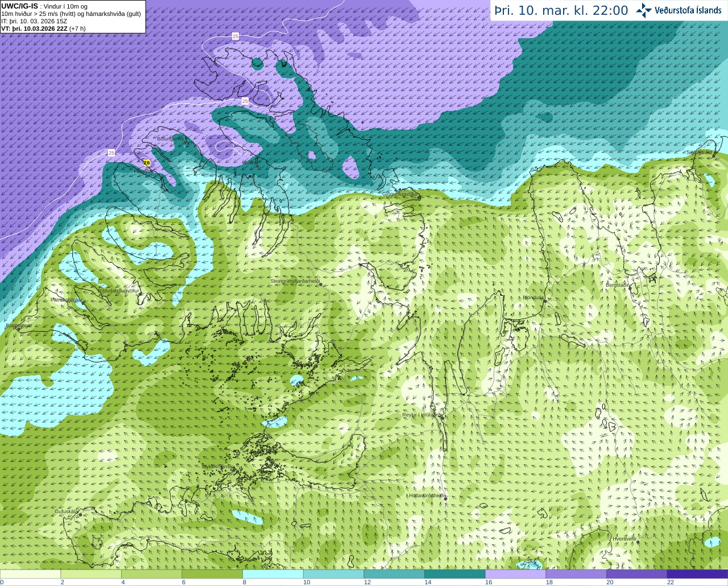Click the 4–6 m/s green legend swatch

pyautogui.click(x=152, y=574)
